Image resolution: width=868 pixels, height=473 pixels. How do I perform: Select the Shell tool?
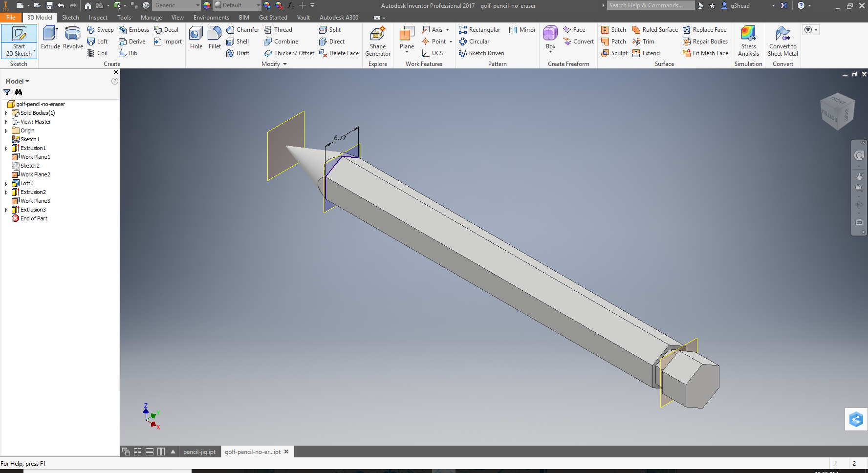238,42
